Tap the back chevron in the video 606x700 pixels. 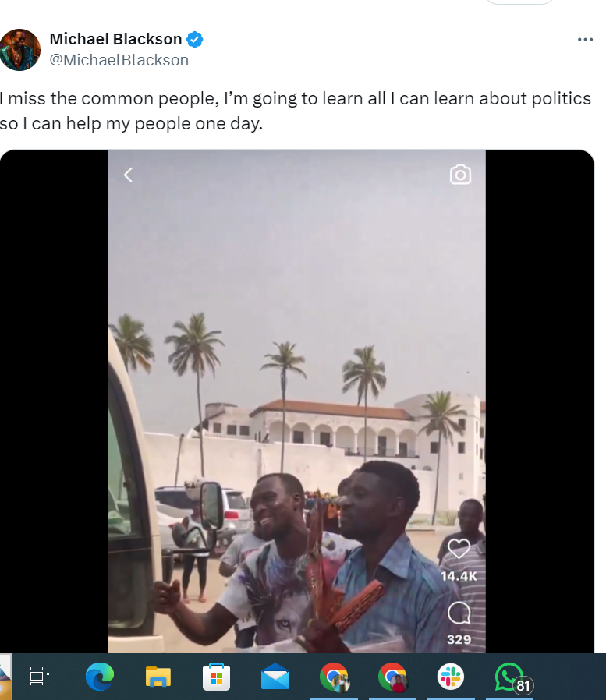coord(129,175)
